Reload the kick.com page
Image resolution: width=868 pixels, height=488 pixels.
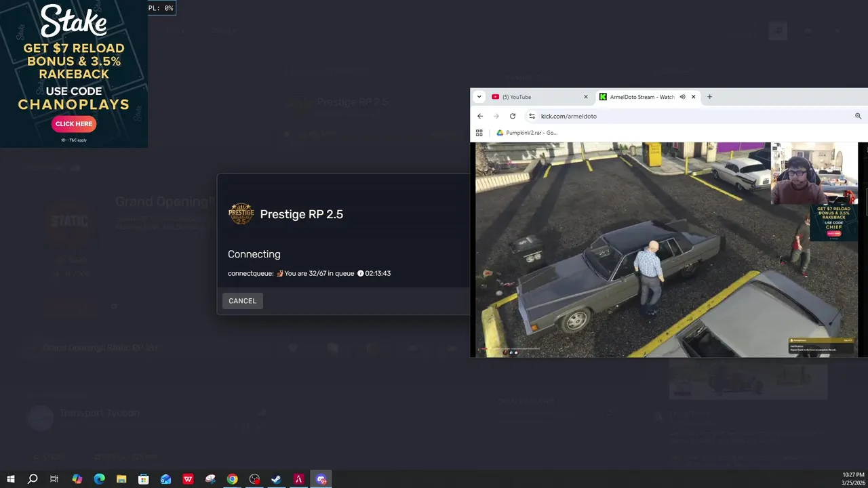tap(513, 116)
